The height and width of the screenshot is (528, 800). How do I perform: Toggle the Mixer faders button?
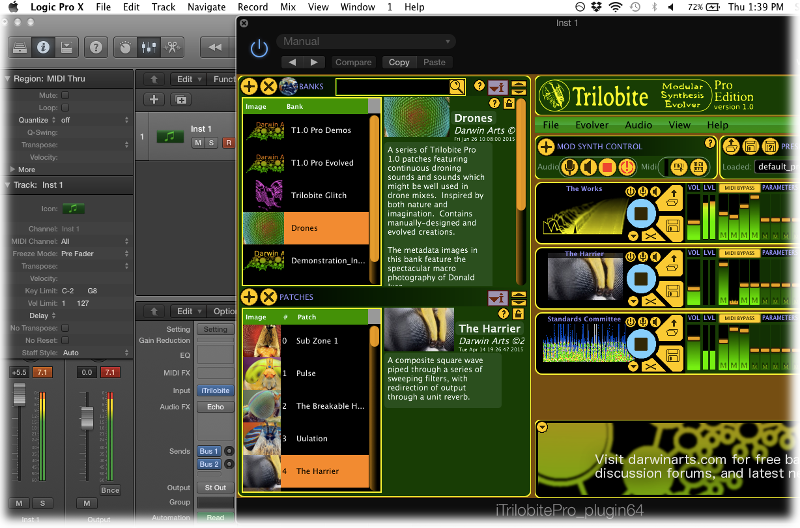point(148,47)
